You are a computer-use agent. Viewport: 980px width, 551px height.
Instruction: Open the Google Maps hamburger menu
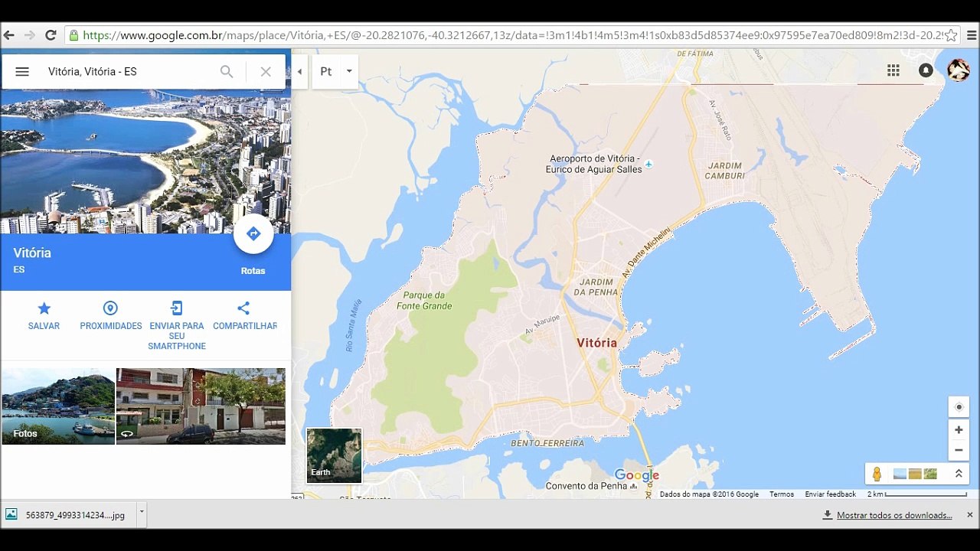point(22,71)
